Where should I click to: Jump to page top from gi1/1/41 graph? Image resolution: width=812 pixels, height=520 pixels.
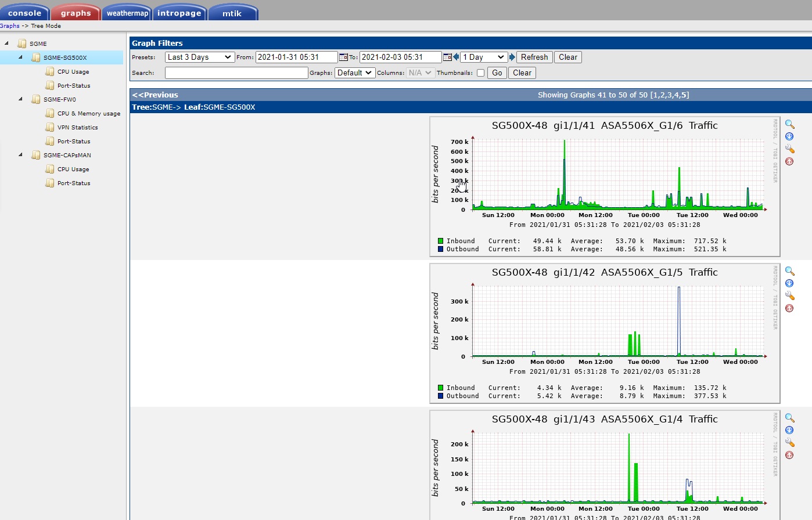(789, 161)
